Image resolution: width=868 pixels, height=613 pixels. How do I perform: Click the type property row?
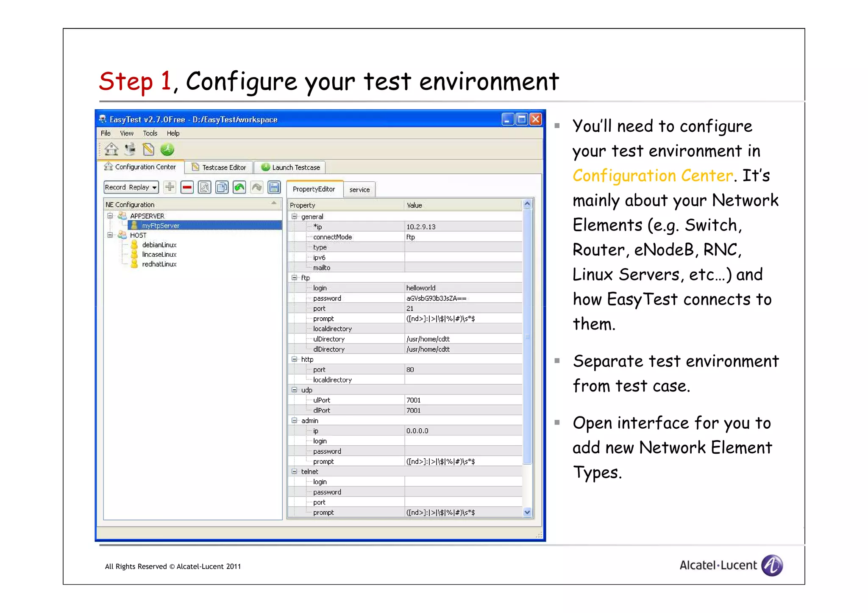pos(405,247)
